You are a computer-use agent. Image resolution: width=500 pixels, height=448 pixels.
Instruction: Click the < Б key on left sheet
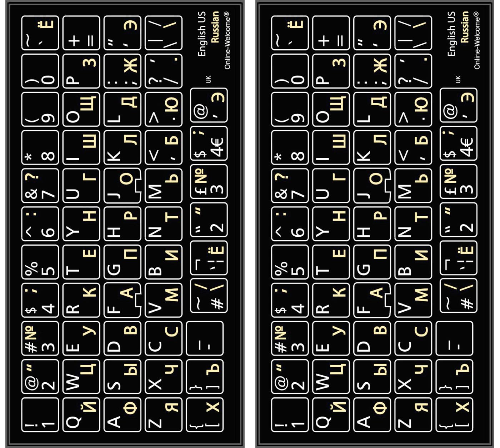(x=164, y=147)
